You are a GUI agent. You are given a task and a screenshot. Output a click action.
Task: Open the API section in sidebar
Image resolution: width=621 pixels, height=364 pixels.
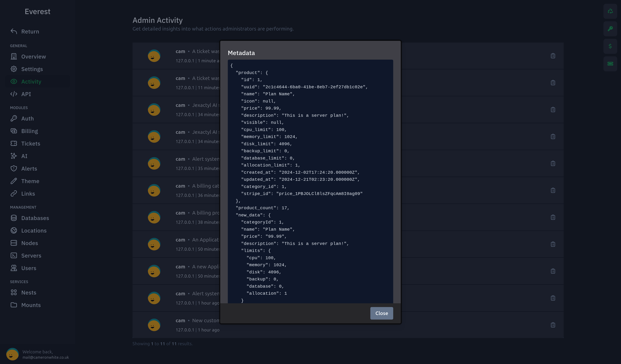click(x=26, y=94)
